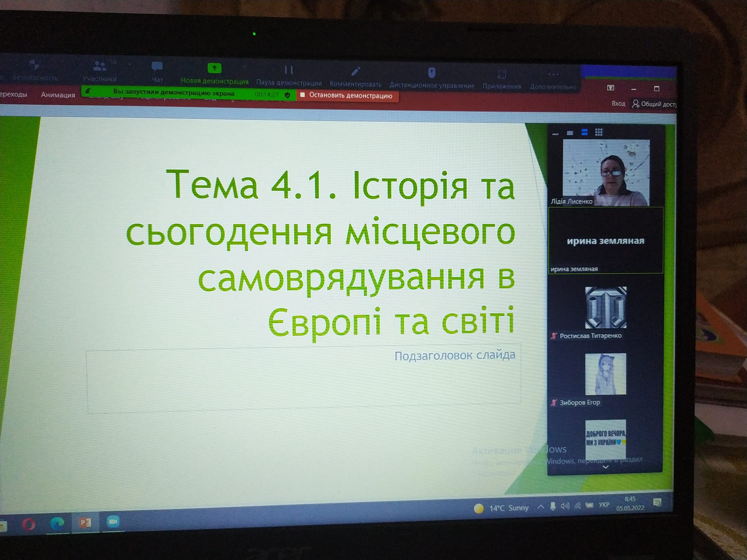The height and width of the screenshot is (560, 747).
Task: Select the Зиборов Егор participant tile
Action: (605, 374)
